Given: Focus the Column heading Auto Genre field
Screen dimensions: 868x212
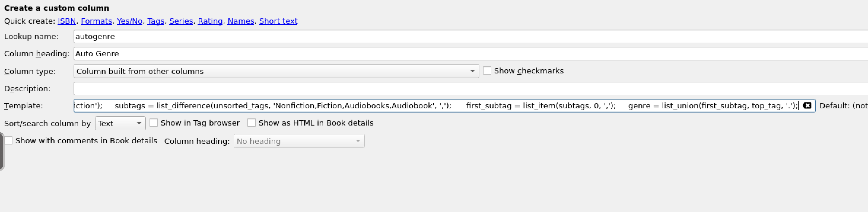Looking at the screenshot, I should point(438,54).
